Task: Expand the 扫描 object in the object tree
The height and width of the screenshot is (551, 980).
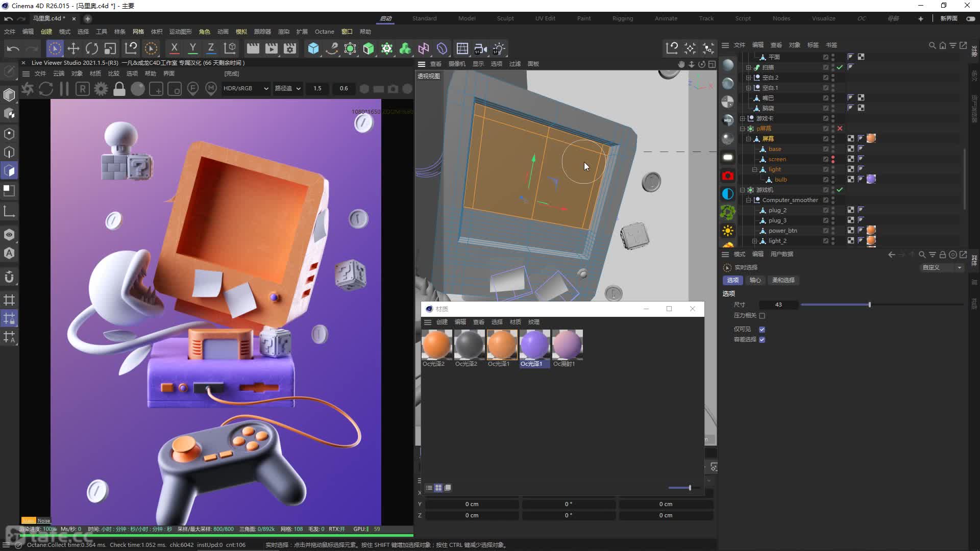Action: click(x=748, y=67)
